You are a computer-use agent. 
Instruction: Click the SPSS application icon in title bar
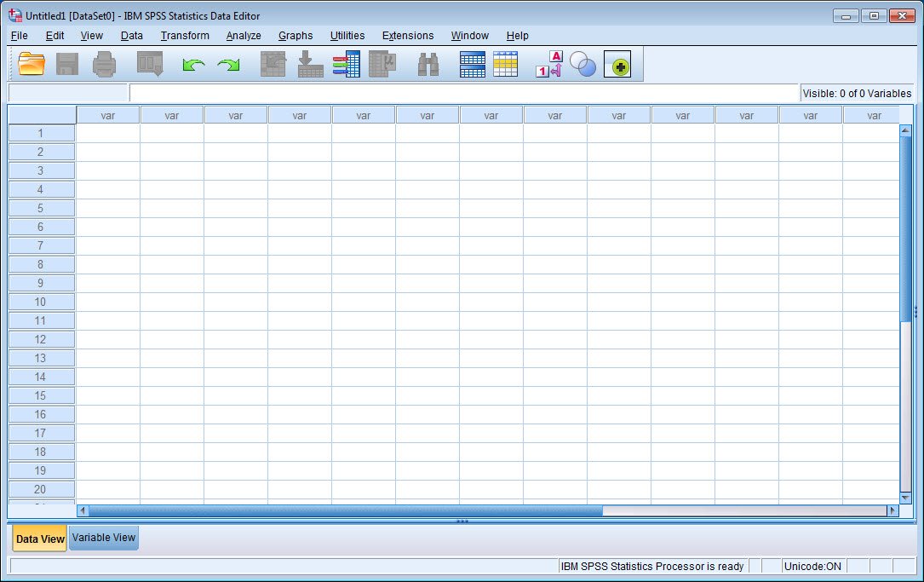(15, 15)
